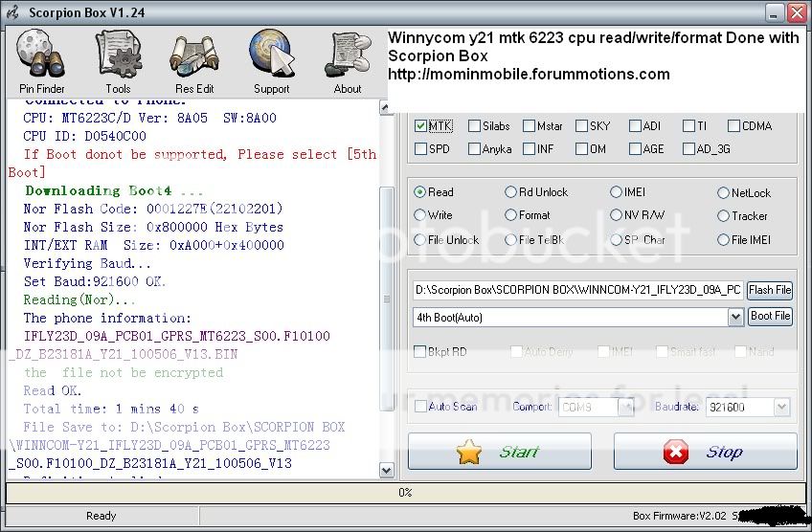Image resolution: width=812 pixels, height=532 pixels.
Task: Click the flash file path field
Action: (578, 290)
